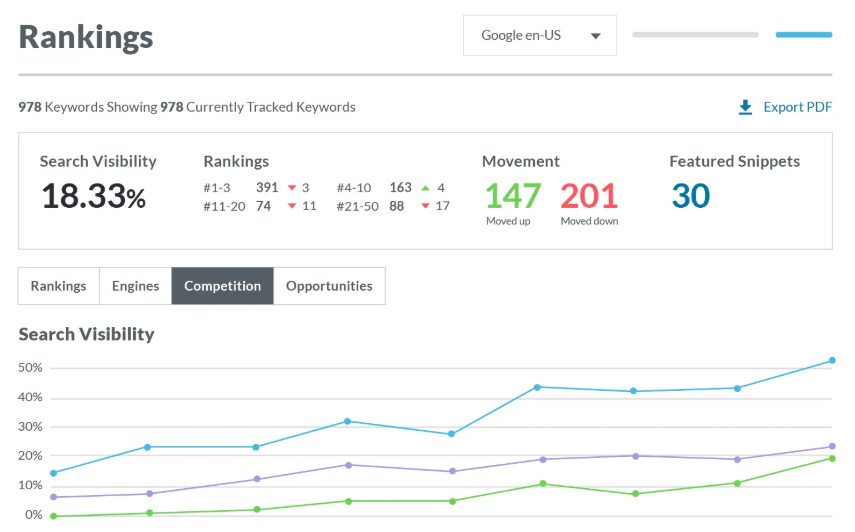855x532 pixels.
Task: Click the last green line data point
Action: point(831,458)
